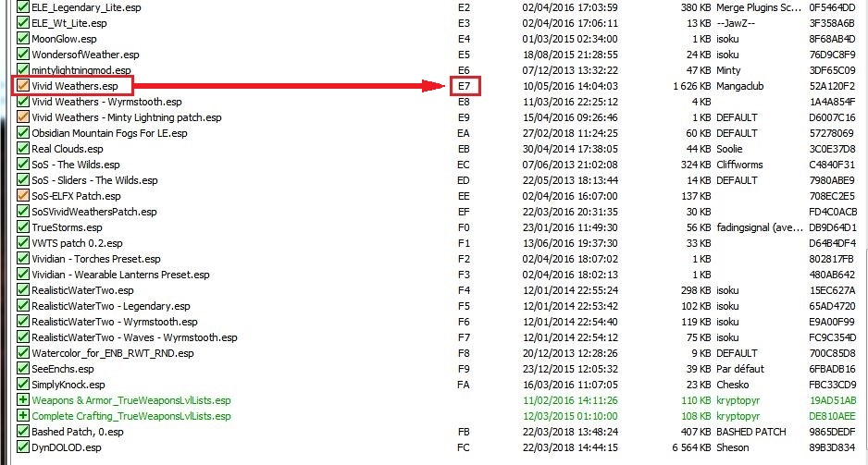
Task: Select RealisticWaterTwo - Legendary.esp
Action: [x=111, y=306]
